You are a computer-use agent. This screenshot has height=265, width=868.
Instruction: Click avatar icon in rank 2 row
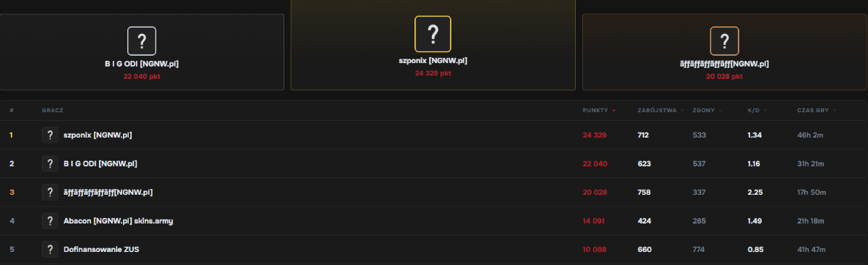tap(50, 164)
